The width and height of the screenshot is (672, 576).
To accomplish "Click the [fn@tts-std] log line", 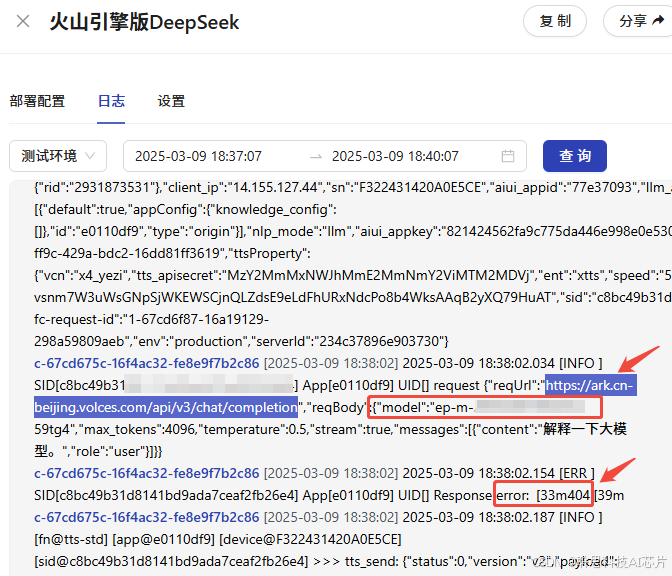I will point(217,539).
